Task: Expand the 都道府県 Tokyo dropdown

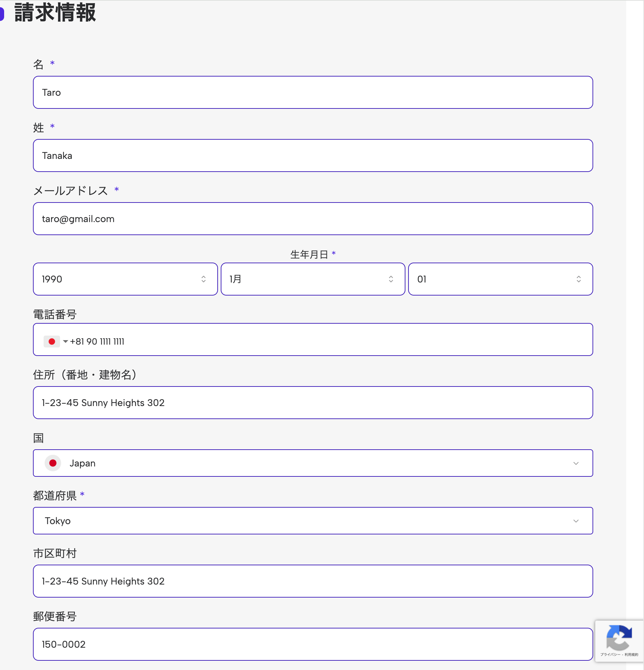Action: pyautogui.click(x=576, y=521)
